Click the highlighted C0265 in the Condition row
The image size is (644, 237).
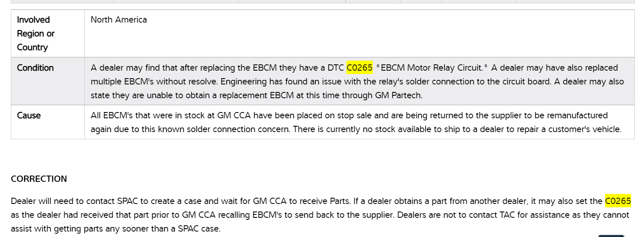[x=359, y=68]
